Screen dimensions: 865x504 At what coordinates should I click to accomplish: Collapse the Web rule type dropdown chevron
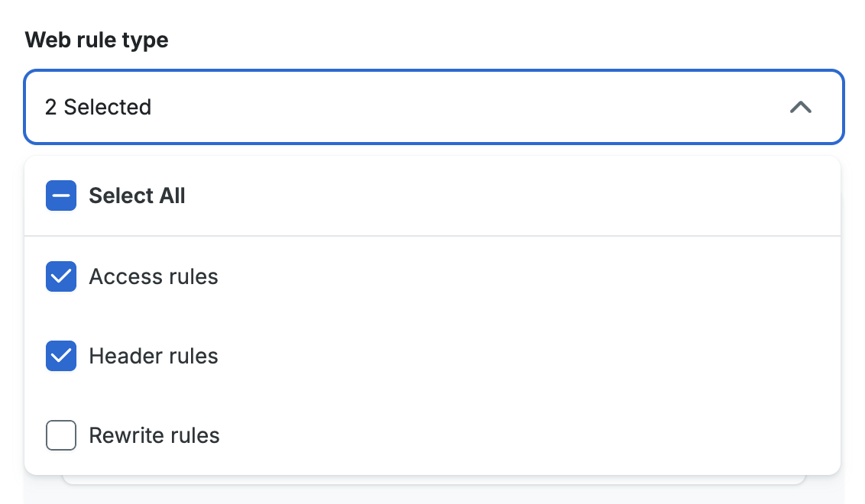pyautogui.click(x=800, y=108)
